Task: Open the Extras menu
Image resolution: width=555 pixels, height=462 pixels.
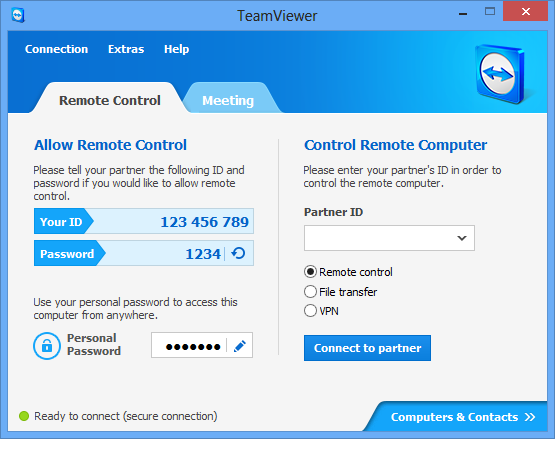Action: click(126, 49)
